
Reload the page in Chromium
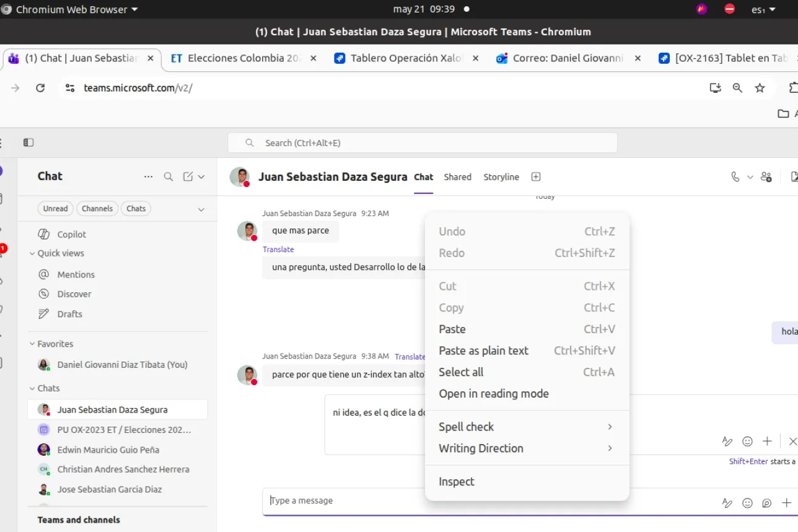pos(40,88)
